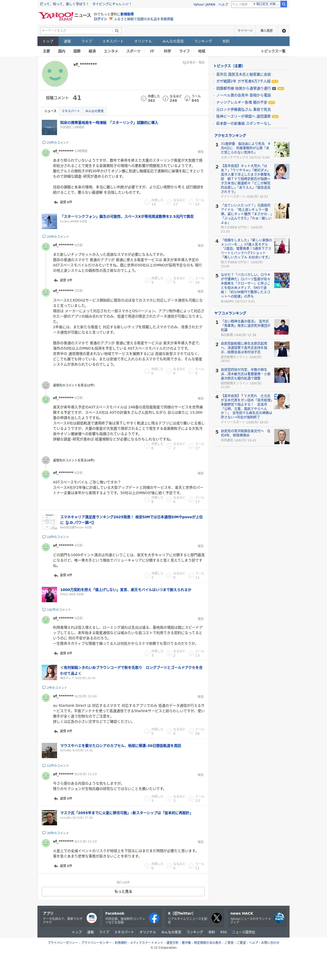Screen dimensions: 327x980
Task: Open thumbnail of マスク氏 火星移住 article
Action: tap(49, 817)
